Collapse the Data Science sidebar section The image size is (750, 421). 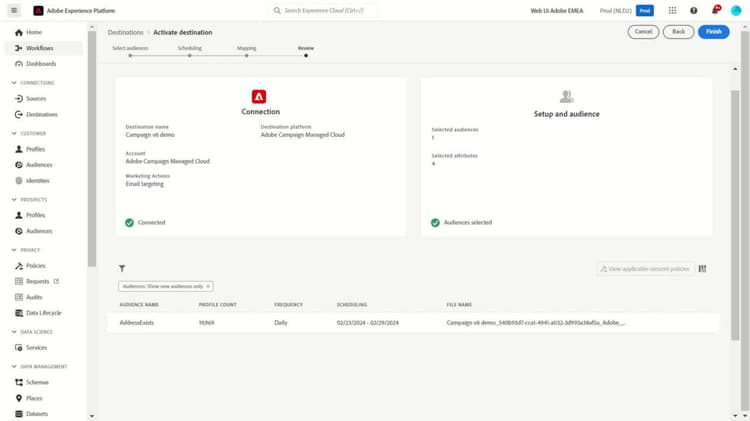click(14, 332)
